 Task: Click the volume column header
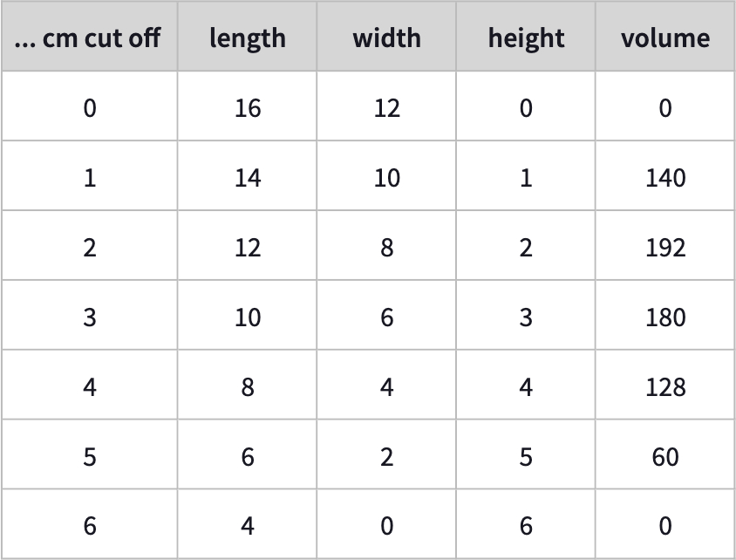tap(665, 38)
